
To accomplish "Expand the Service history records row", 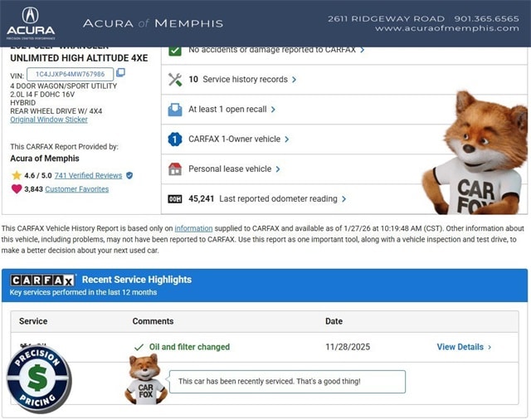I will pos(241,80).
